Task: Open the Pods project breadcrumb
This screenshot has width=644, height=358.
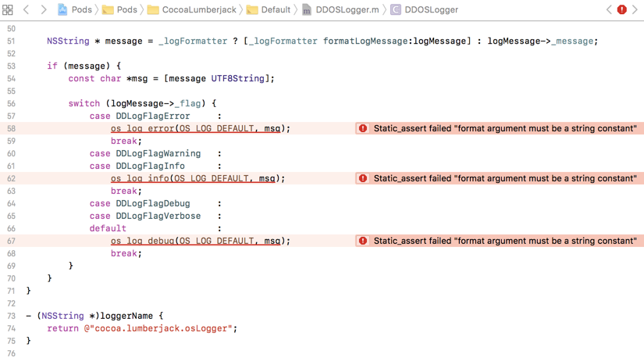Action: (x=75, y=9)
